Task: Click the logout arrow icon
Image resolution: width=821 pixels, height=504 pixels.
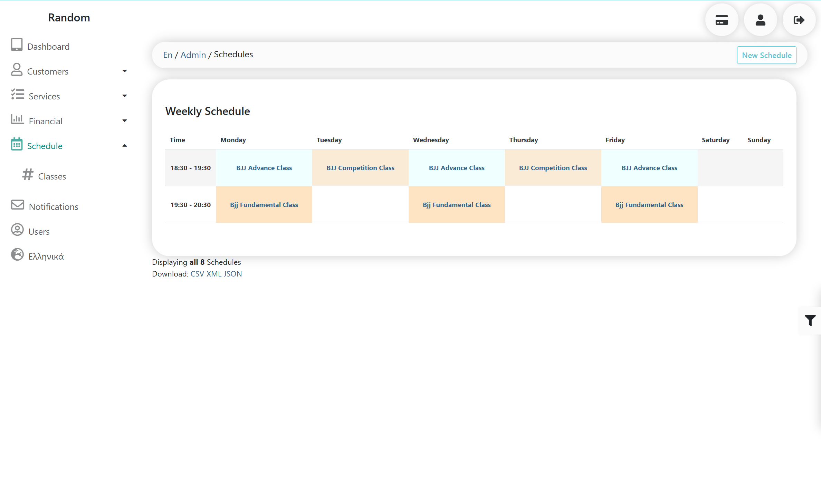Action: 799,20
